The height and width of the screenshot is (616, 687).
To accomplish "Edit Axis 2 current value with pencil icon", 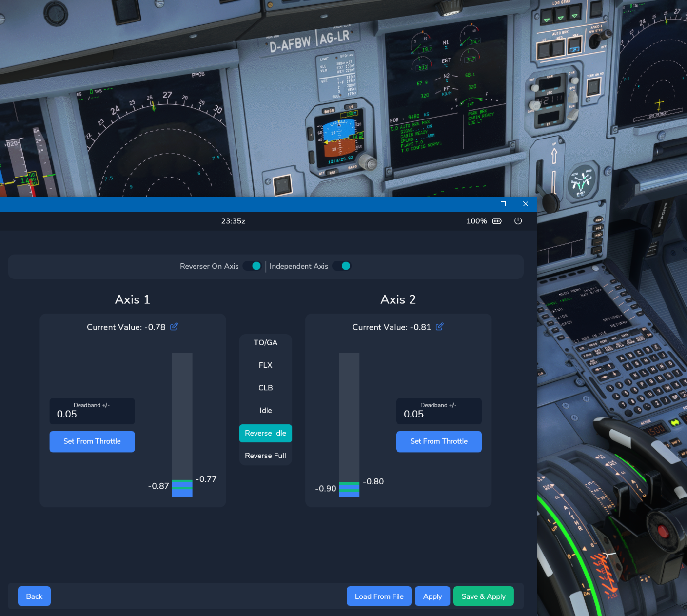I will [439, 327].
